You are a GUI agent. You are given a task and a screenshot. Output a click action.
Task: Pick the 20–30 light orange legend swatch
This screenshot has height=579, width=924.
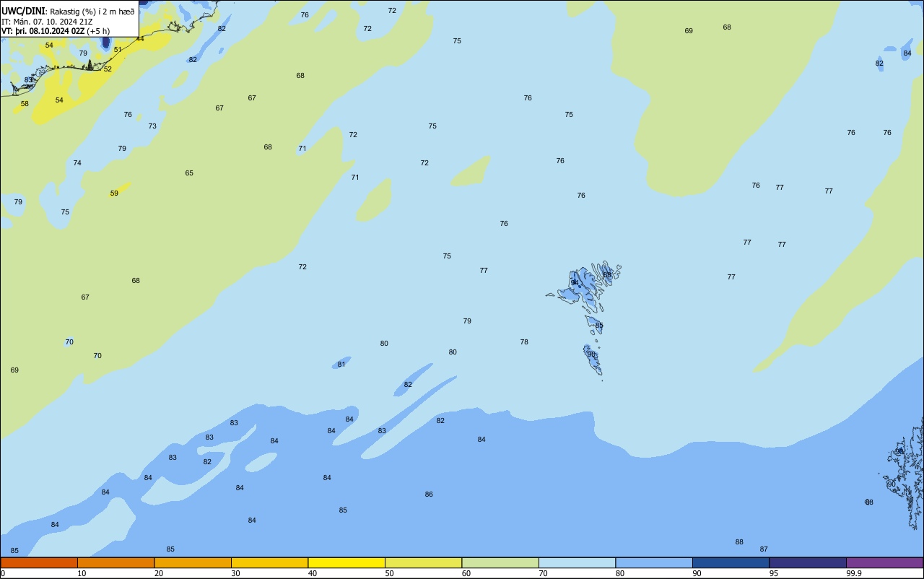(x=193, y=562)
